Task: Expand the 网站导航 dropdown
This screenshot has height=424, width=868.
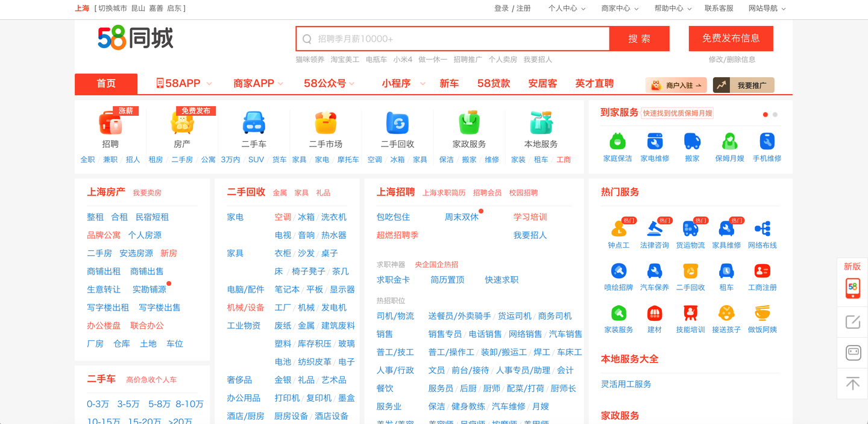Action: tap(767, 8)
